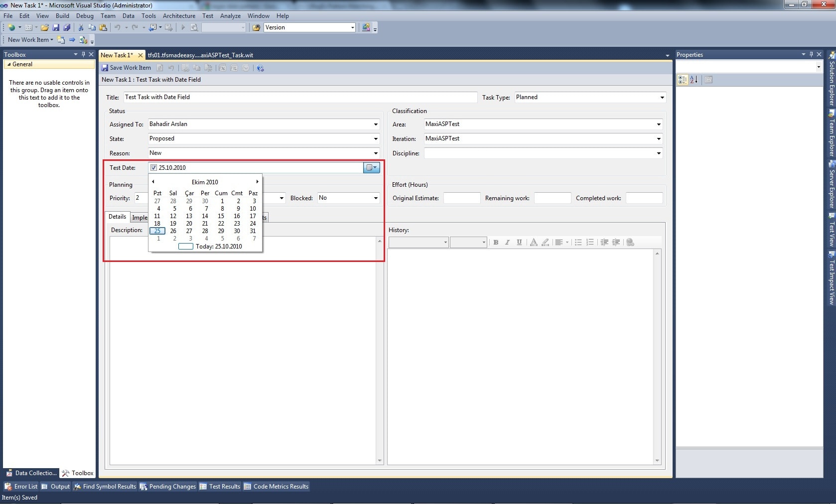The height and width of the screenshot is (504, 836).
Task: Toggle auto-hide pin on Toolbox panel
Action: click(x=83, y=54)
